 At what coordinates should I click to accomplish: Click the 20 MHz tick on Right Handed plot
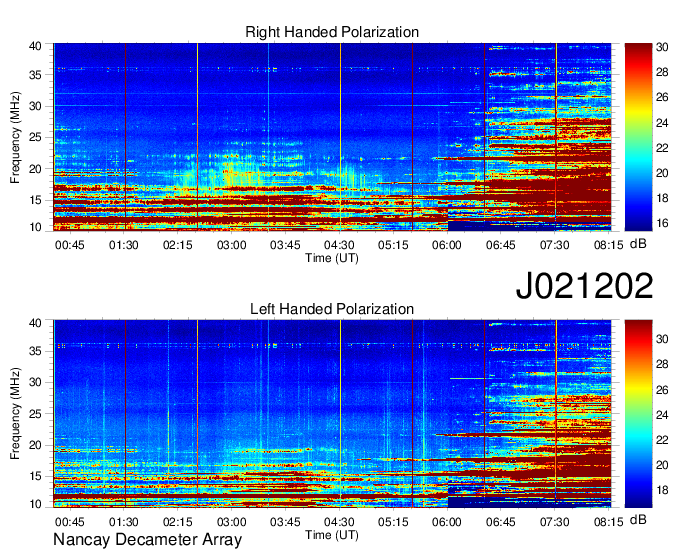tap(35, 169)
